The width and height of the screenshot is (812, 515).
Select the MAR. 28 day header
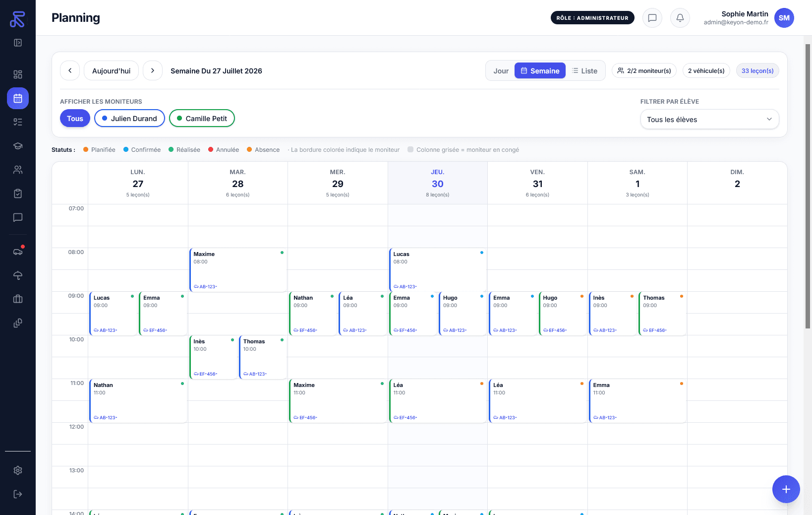click(x=238, y=183)
